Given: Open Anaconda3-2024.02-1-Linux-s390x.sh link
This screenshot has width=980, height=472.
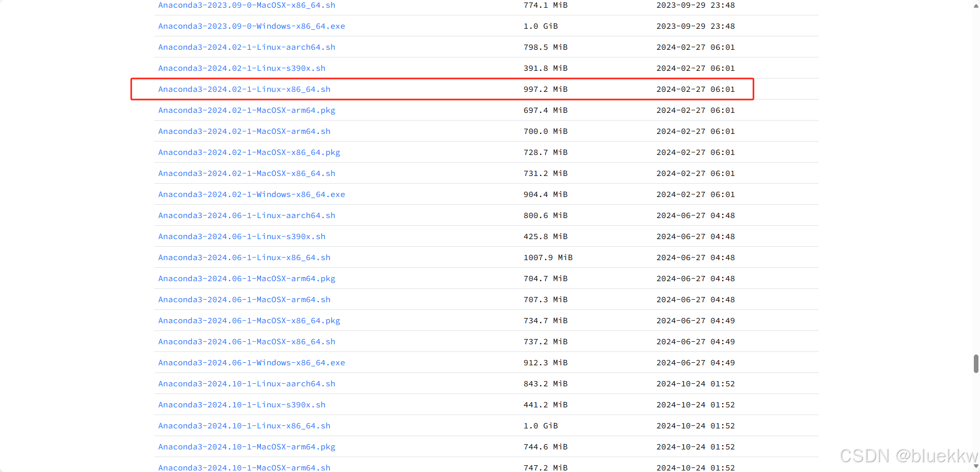Looking at the screenshot, I should (242, 68).
